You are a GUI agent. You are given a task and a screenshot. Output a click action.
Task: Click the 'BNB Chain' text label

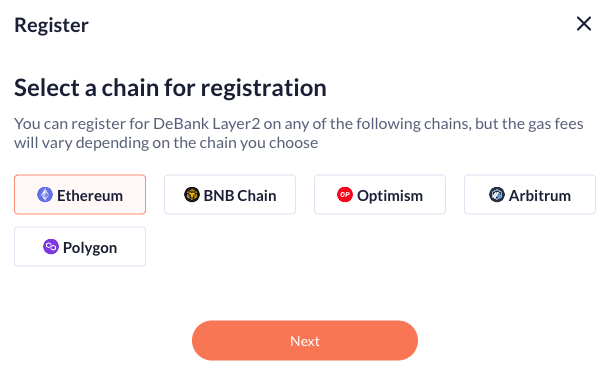click(x=240, y=196)
